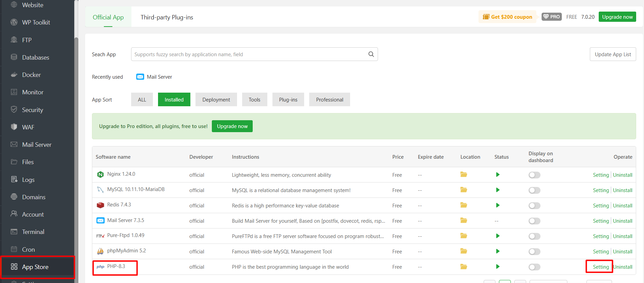Filter apps by ALL
Screen dimensions: 644x283
[142, 99]
